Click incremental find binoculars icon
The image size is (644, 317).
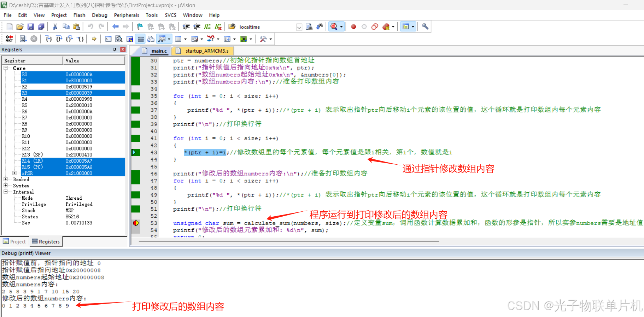[320, 27]
